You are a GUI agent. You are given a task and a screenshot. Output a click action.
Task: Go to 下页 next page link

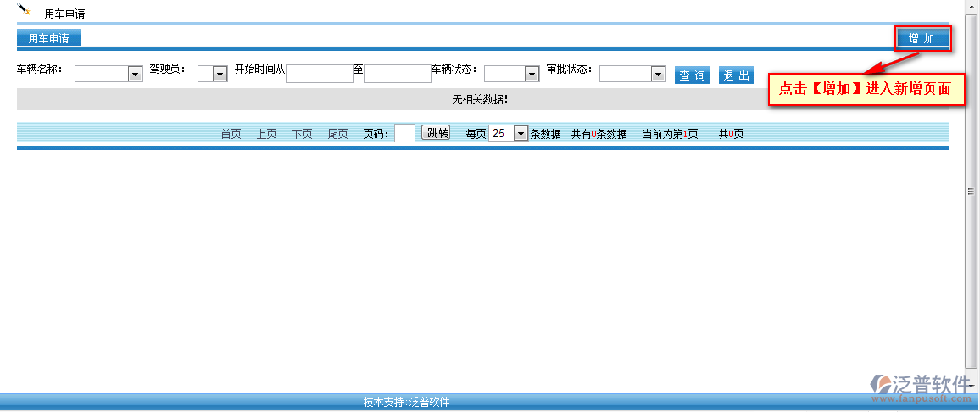302,134
